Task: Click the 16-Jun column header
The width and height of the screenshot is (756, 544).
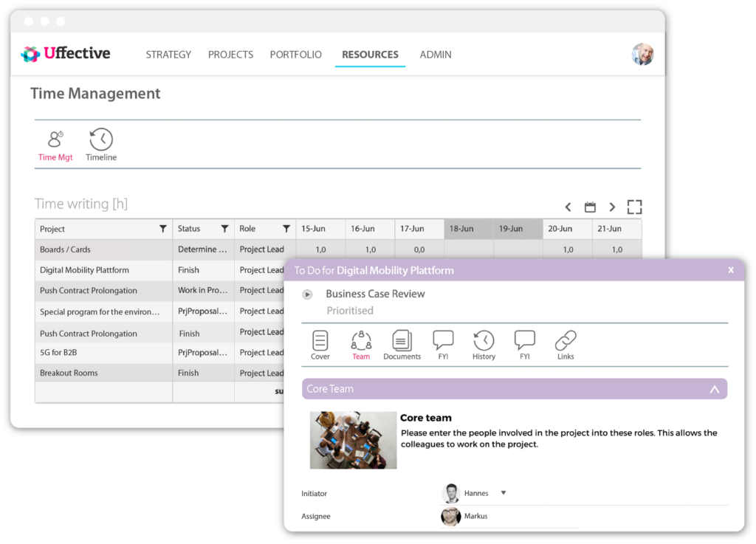Action: pyautogui.click(x=371, y=229)
